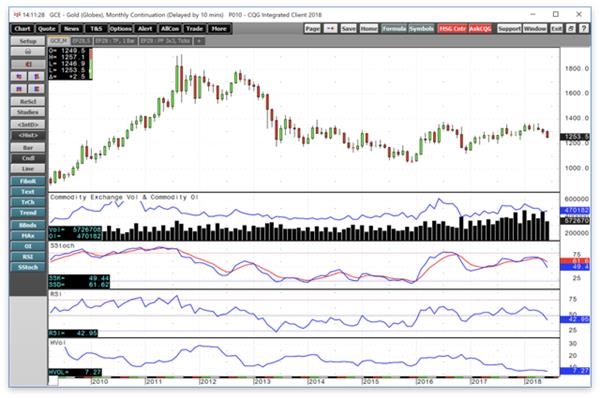This screenshot has height=398, width=600.
Task: Click the HVOL 7.27 value box
Action: (75, 372)
